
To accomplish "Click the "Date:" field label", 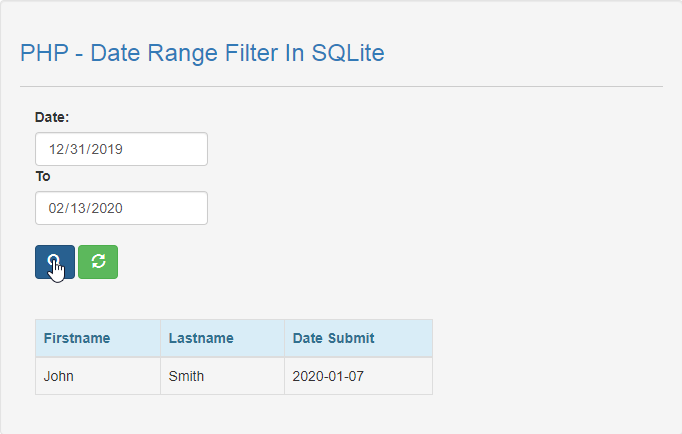I will pos(52,117).
